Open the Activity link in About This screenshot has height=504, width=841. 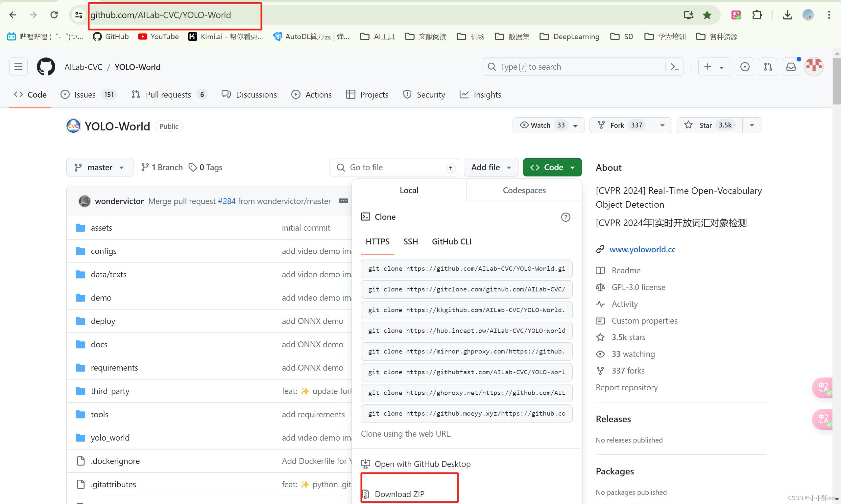coord(624,304)
